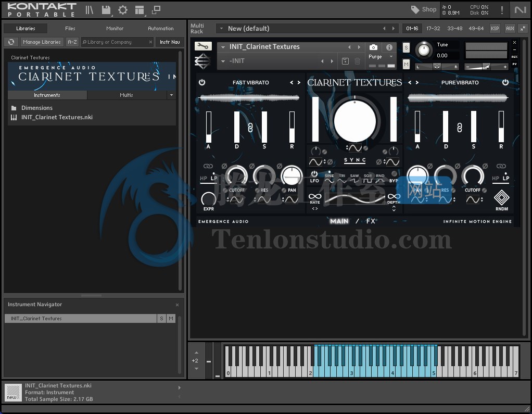Click the snapshot camera icon
The width and height of the screenshot is (532, 414).
pyautogui.click(x=373, y=47)
